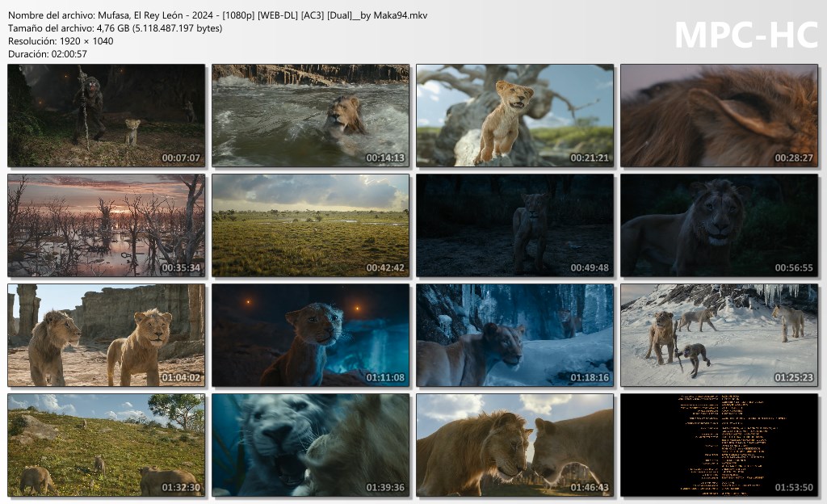Open the leaping cub thumbnail at 00:21:21
This screenshot has width=827, height=504.
tap(514, 115)
